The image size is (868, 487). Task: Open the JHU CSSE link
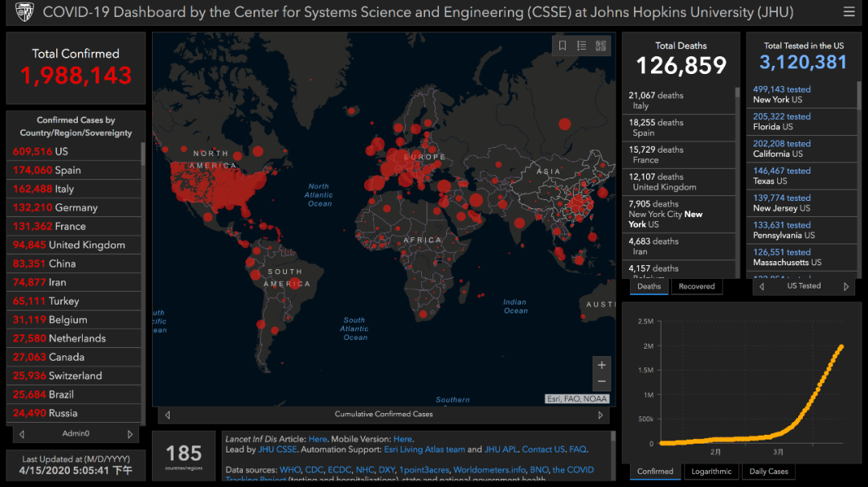(x=277, y=450)
